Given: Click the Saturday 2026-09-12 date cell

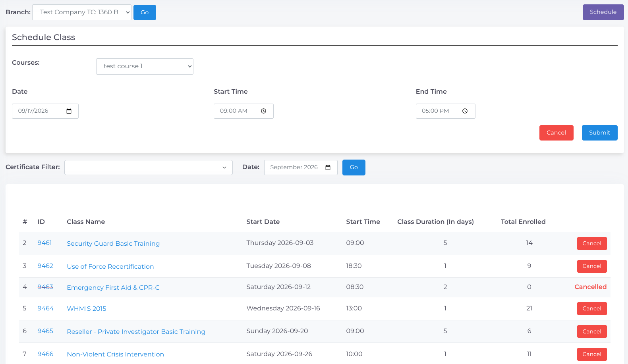Looking at the screenshot, I should (278, 287).
